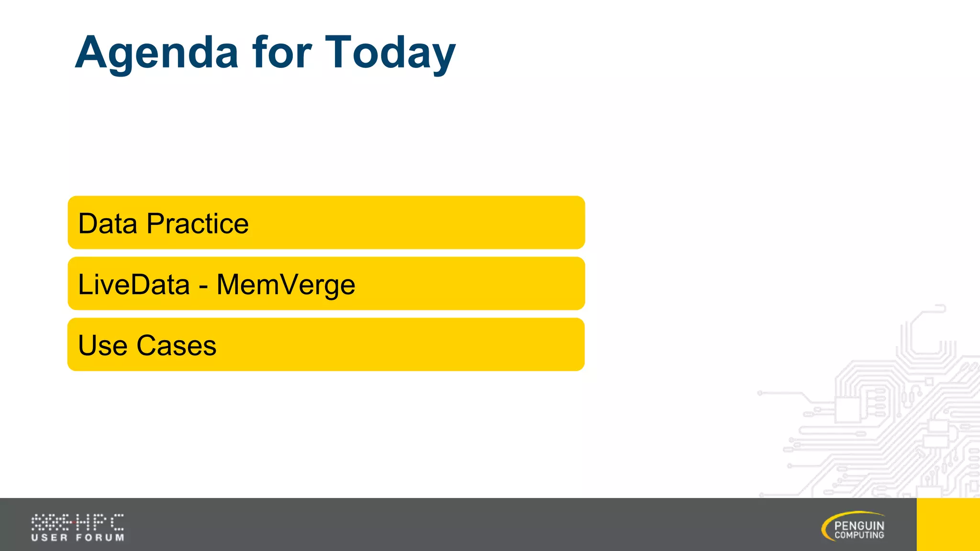Viewport: 980px width, 551px height.
Task: Select the LiveData - MemVerge agenda box
Action: click(x=326, y=284)
